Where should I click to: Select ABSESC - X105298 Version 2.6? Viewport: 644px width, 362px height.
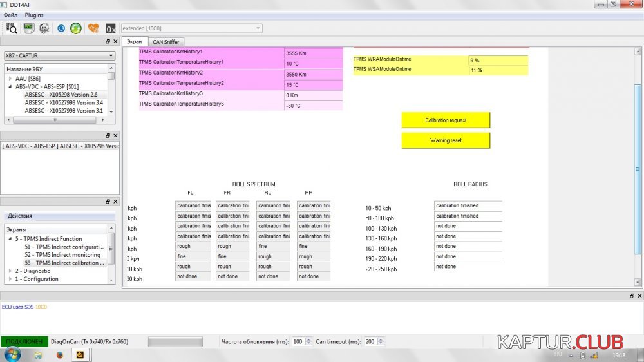click(x=61, y=95)
